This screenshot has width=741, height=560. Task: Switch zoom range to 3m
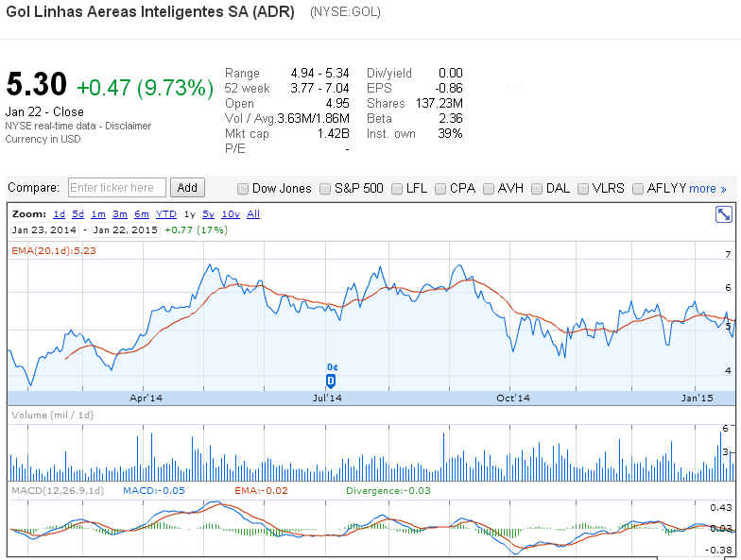tap(120, 213)
